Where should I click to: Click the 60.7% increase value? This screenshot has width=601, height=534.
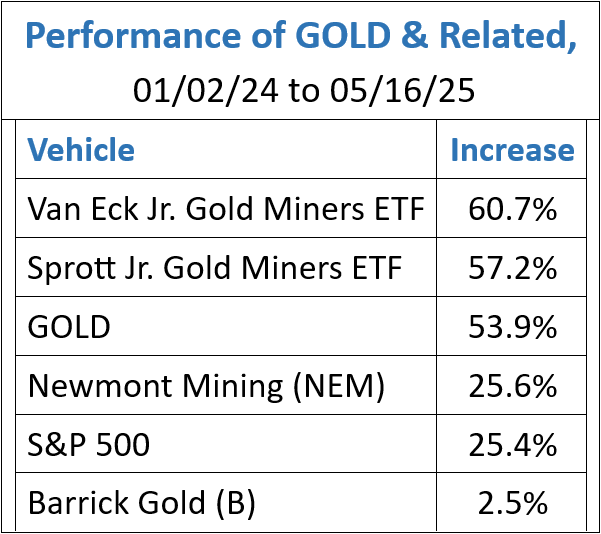coord(512,209)
